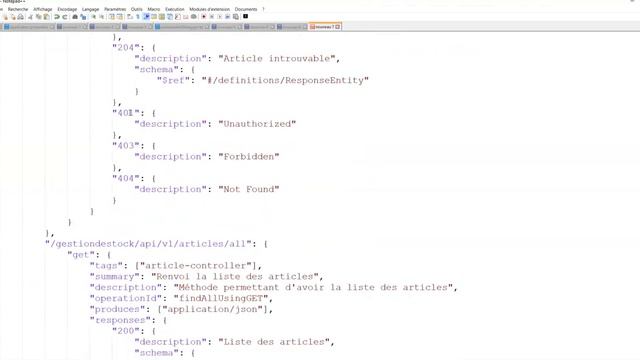Click the "Forbidden" description value
Screen dimensions: 640x360
(249, 156)
